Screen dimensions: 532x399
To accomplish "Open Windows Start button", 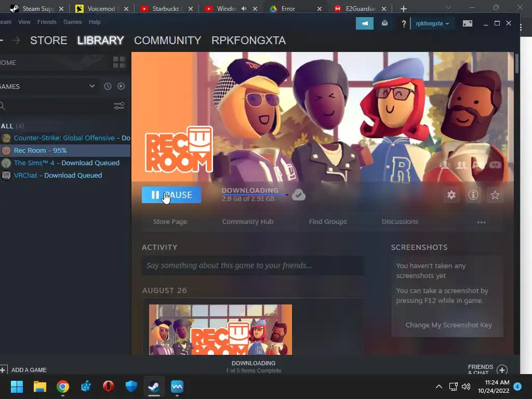I will point(17,387).
